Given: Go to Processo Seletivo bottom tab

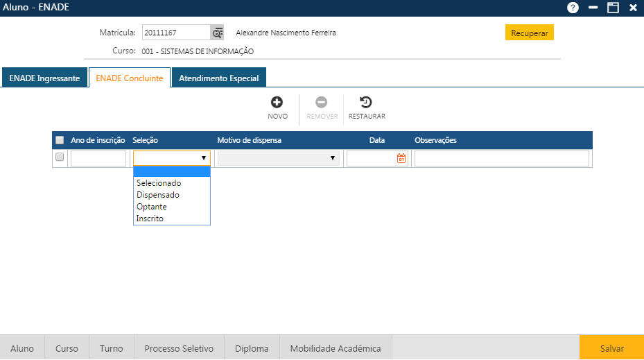Looking at the screenshot, I should (179, 348).
